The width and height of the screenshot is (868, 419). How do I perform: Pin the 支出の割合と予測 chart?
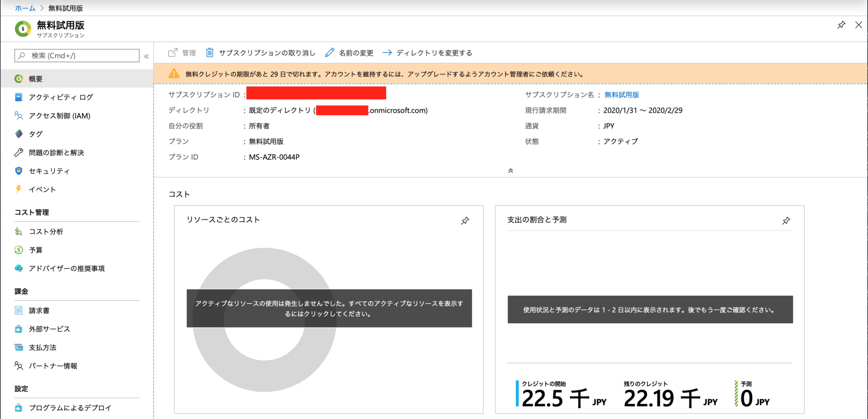pyautogui.click(x=786, y=221)
